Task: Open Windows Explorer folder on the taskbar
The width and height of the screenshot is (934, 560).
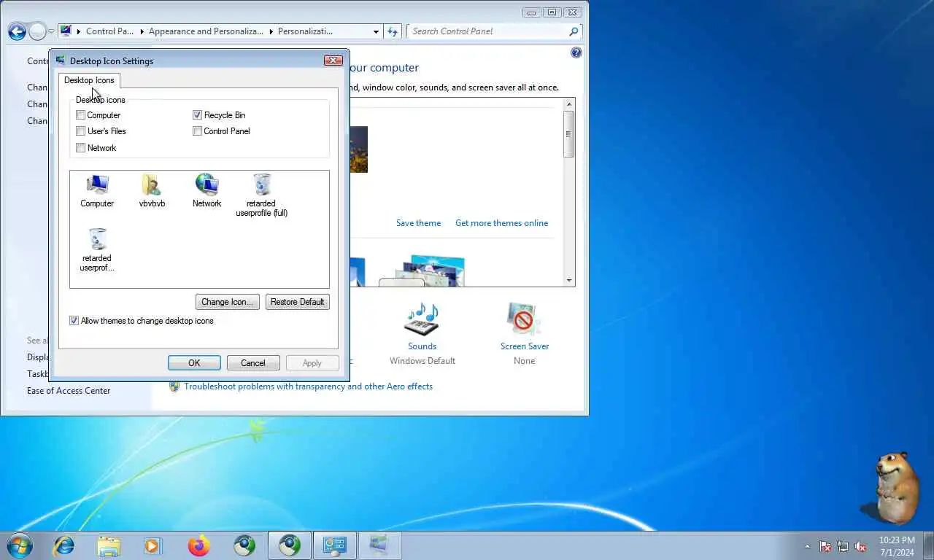Action: click(x=109, y=545)
